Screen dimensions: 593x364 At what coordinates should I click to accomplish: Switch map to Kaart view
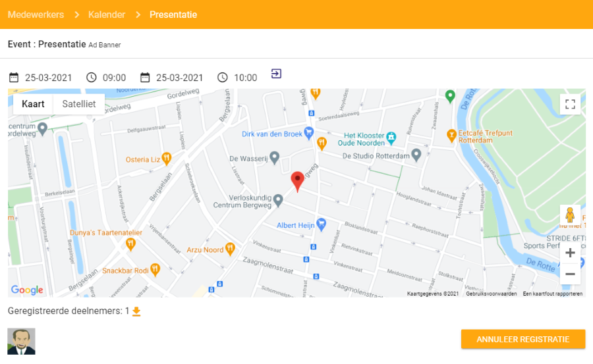(x=33, y=104)
